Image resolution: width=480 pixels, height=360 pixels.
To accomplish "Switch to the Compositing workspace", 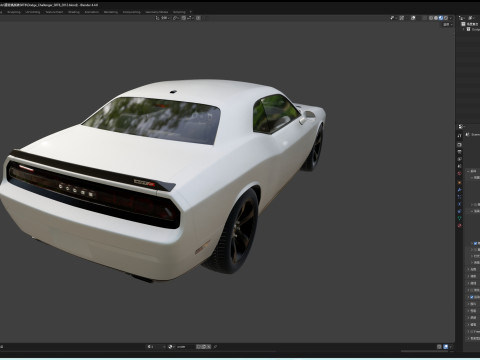I will pos(131,12).
